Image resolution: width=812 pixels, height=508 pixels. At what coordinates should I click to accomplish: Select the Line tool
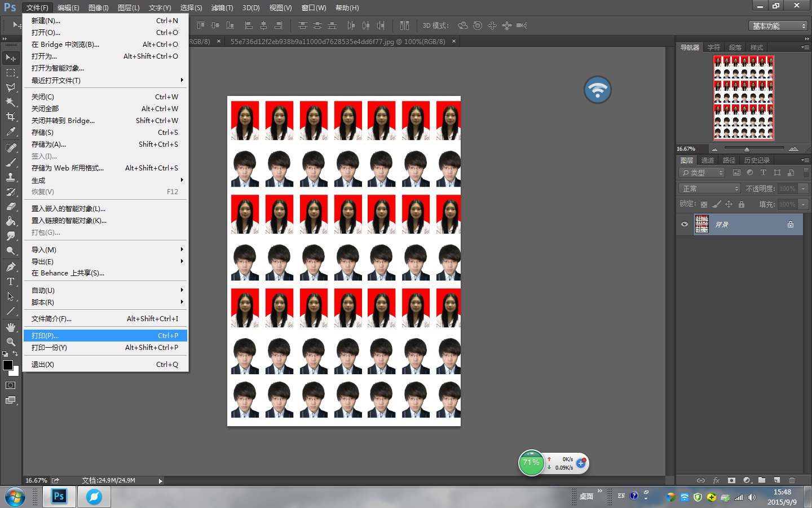(x=11, y=311)
